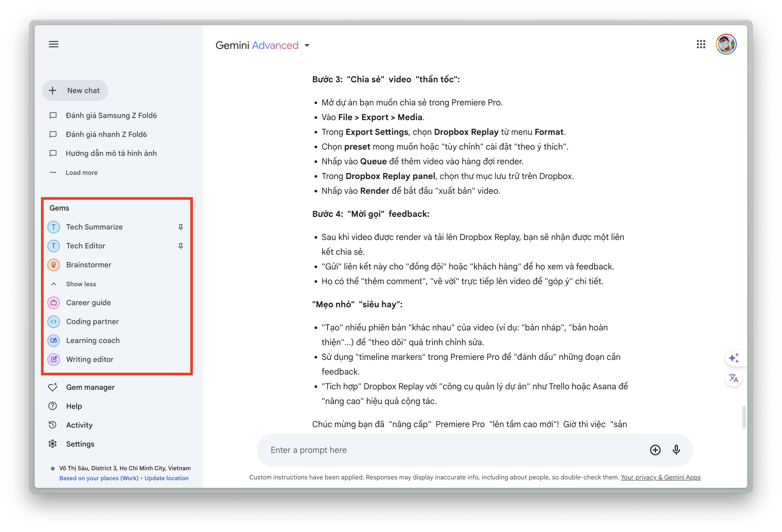Image resolution: width=782 pixels, height=532 pixels.
Task: Open the Activity section
Action: tap(80, 424)
